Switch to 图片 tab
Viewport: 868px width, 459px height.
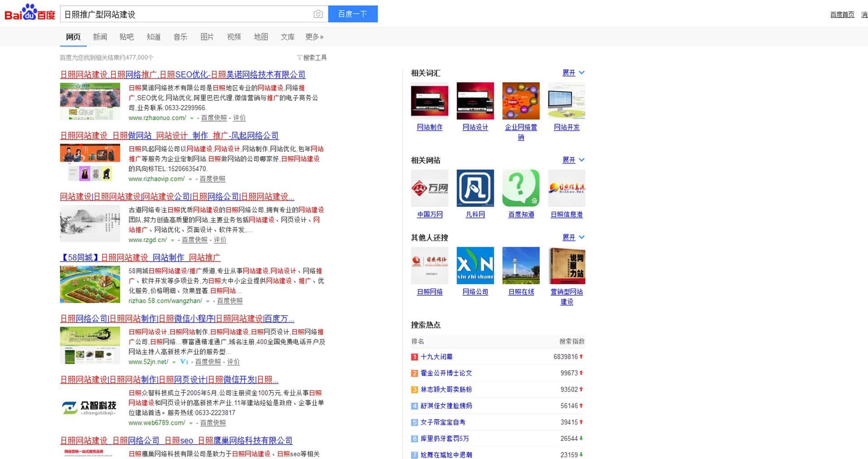[207, 37]
